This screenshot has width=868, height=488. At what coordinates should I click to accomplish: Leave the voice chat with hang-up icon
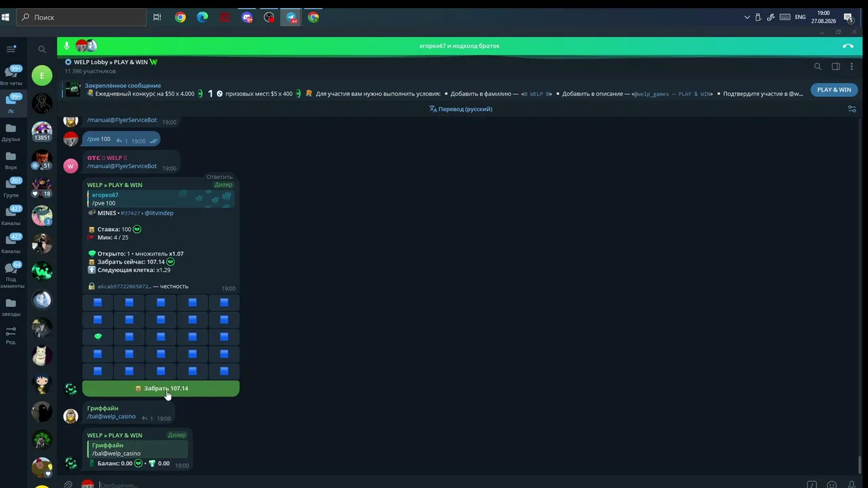848,46
